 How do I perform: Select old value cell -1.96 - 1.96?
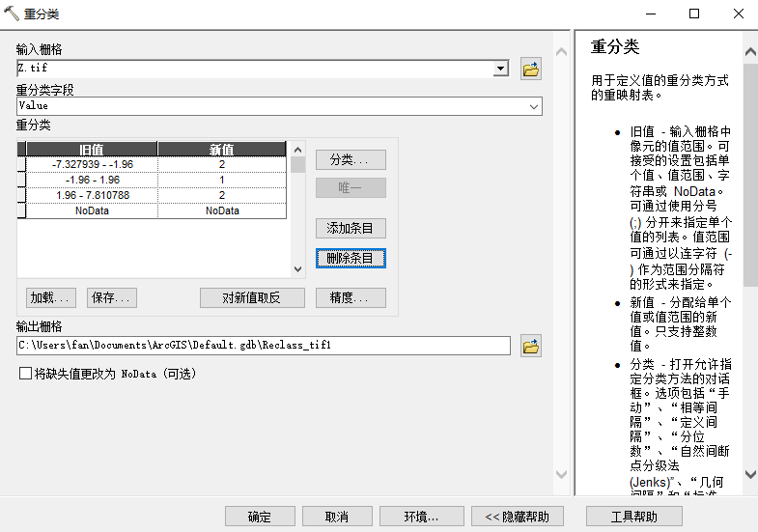tap(92, 180)
